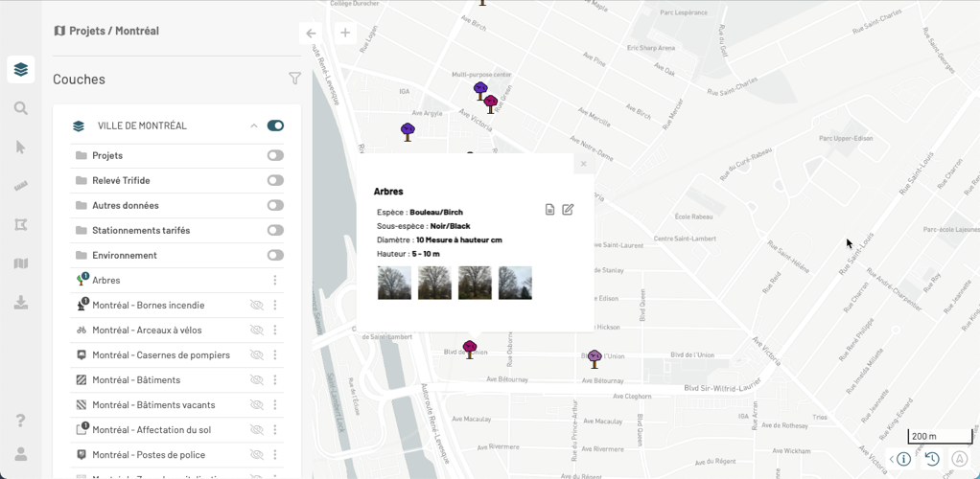The width and height of the screenshot is (980, 479).
Task: Open the search tool in left sidebar
Action: point(20,108)
